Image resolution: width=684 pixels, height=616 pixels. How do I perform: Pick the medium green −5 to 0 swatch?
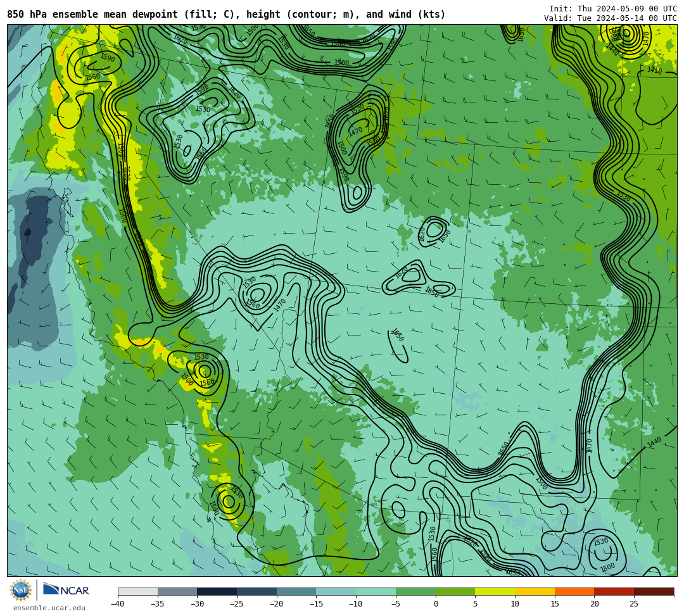tap(415, 591)
